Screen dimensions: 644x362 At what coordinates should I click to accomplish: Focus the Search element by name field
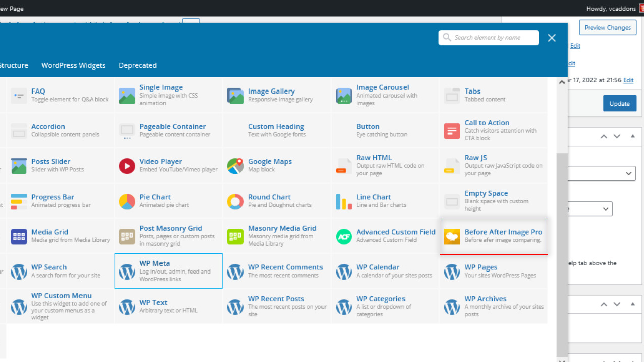(x=489, y=38)
